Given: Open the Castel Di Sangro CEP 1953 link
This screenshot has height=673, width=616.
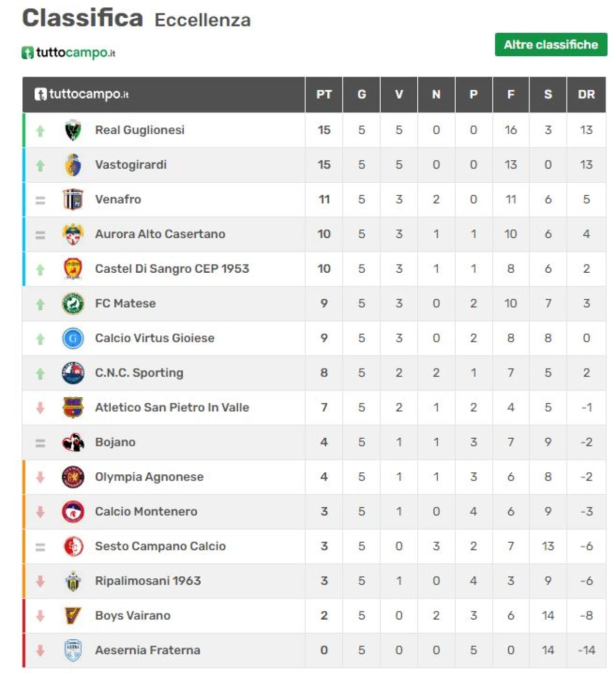Looking at the screenshot, I should (172, 268).
